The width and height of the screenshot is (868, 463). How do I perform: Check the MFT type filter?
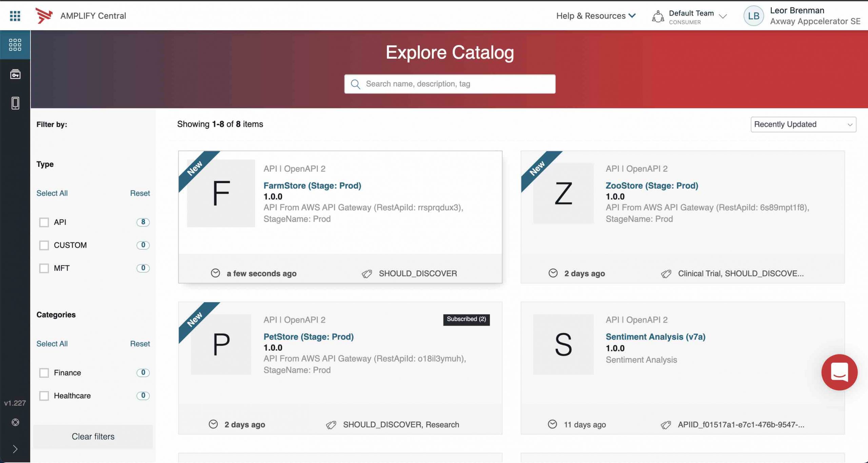tap(44, 268)
